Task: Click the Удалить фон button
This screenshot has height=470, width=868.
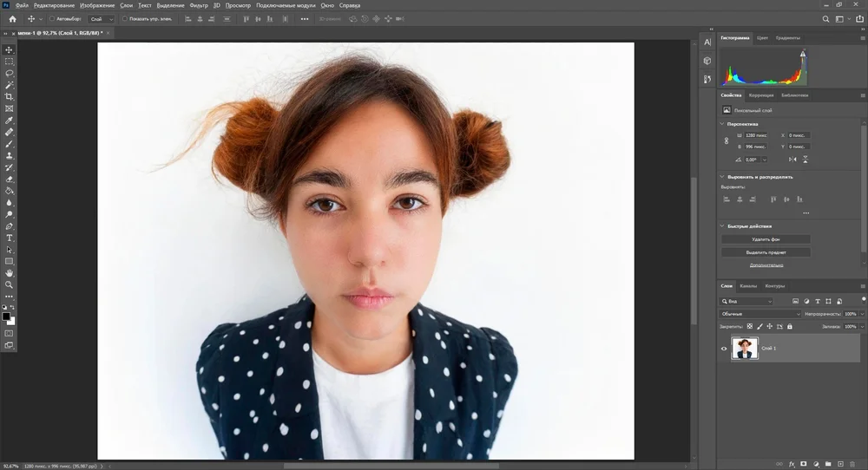Action: pos(766,239)
